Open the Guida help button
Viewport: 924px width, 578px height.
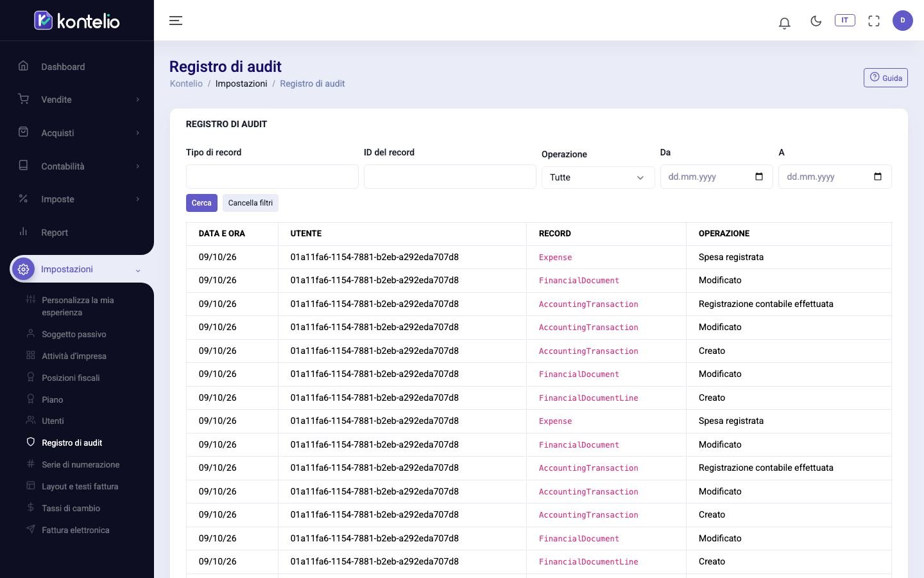coord(886,78)
